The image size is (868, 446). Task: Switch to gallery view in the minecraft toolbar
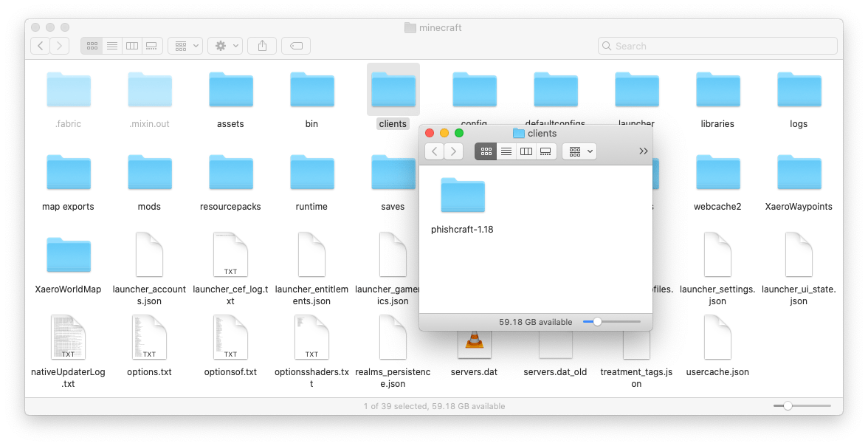coord(151,45)
